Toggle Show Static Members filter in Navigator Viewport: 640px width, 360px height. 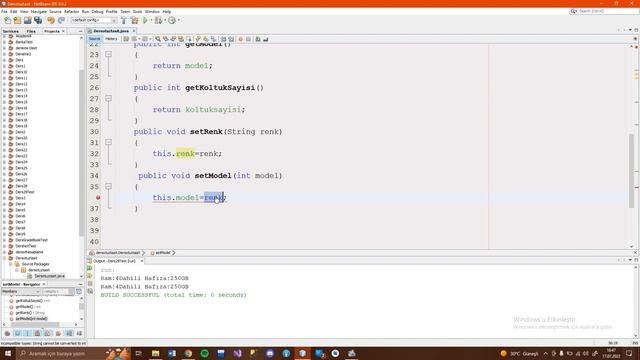(27, 334)
